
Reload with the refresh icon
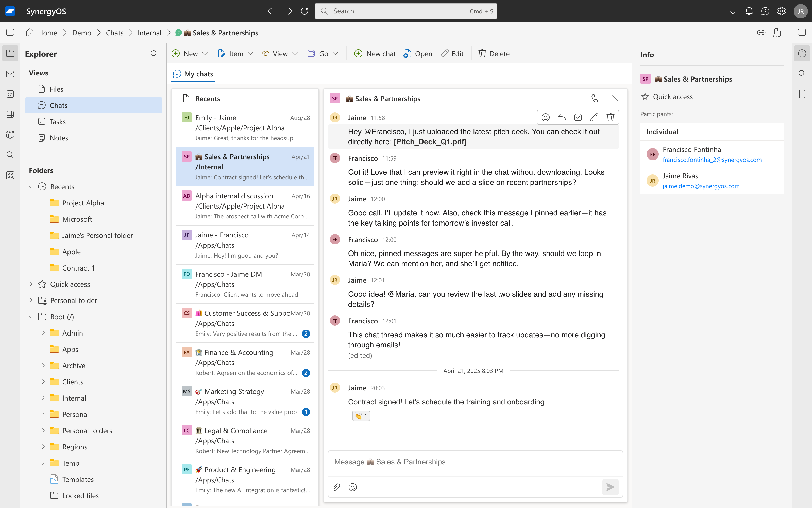click(304, 11)
